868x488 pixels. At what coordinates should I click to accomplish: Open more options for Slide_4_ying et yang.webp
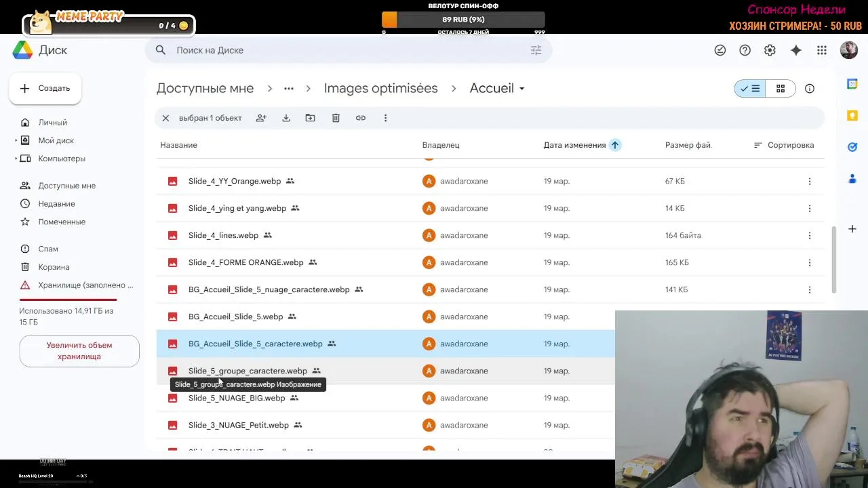click(810, 208)
